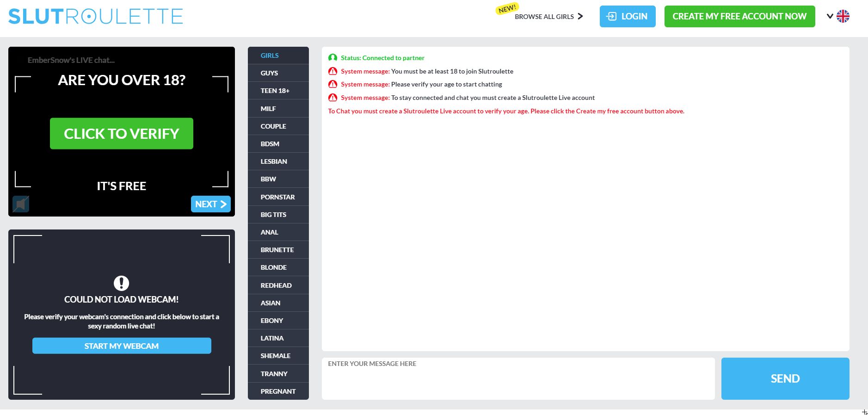
Task: Open Browse All Girls link
Action: pyautogui.click(x=549, y=17)
